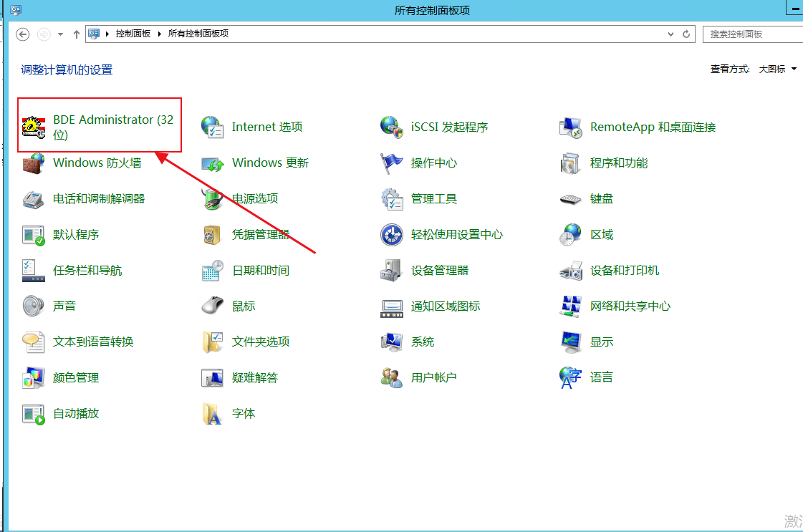Click 控制面板 breadcrumb in address bar
803x532 pixels.
pyautogui.click(x=133, y=34)
